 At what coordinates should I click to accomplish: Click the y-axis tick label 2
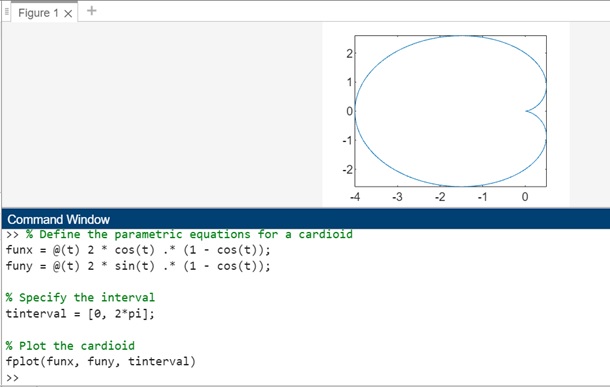(x=349, y=53)
